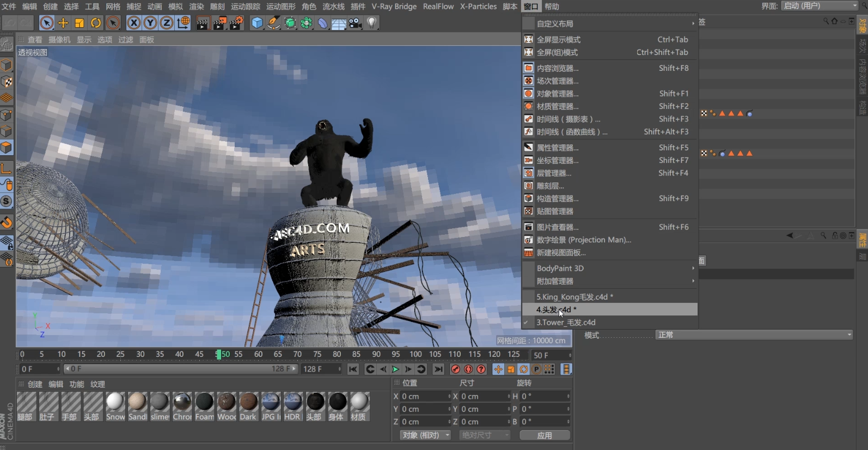The height and width of the screenshot is (450, 868).
Task: Open material manager 纹理 menu
Action: coord(97,384)
